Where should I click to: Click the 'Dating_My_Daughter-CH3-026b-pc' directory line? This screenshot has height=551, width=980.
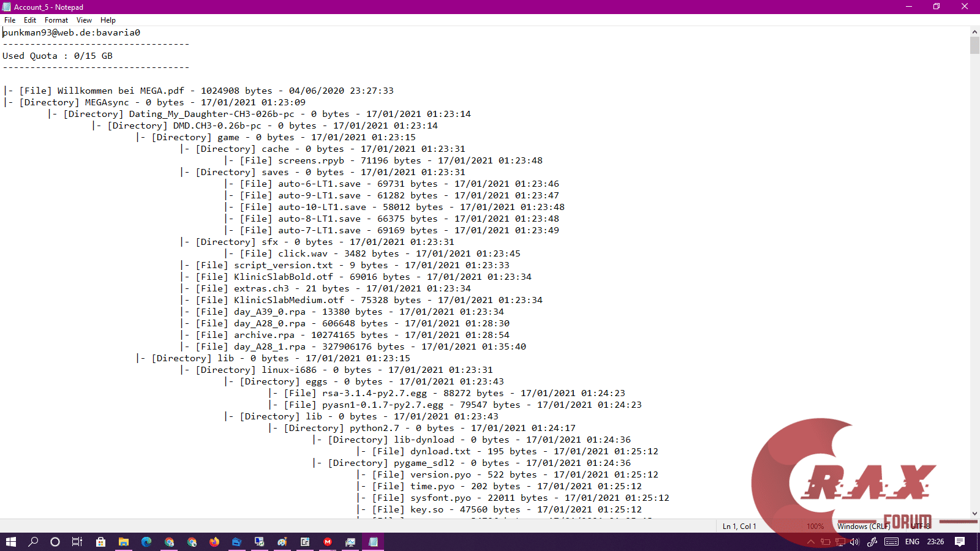tap(259, 114)
